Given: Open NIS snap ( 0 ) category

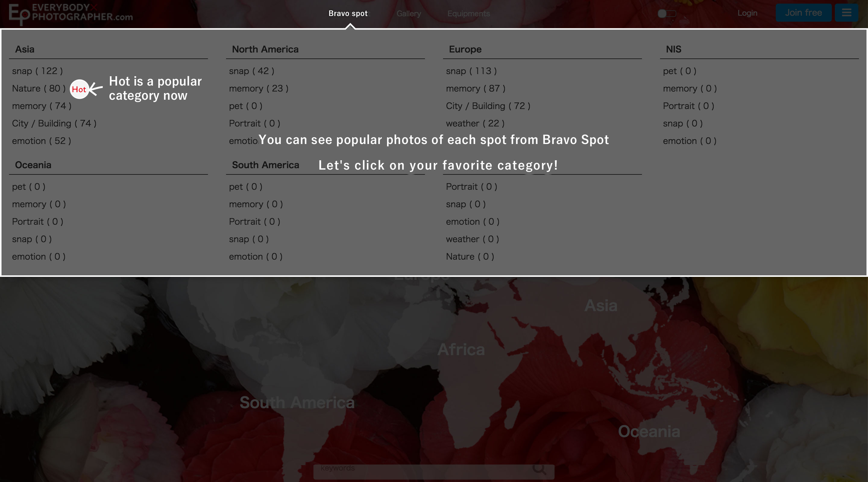Looking at the screenshot, I should point(683,124).
